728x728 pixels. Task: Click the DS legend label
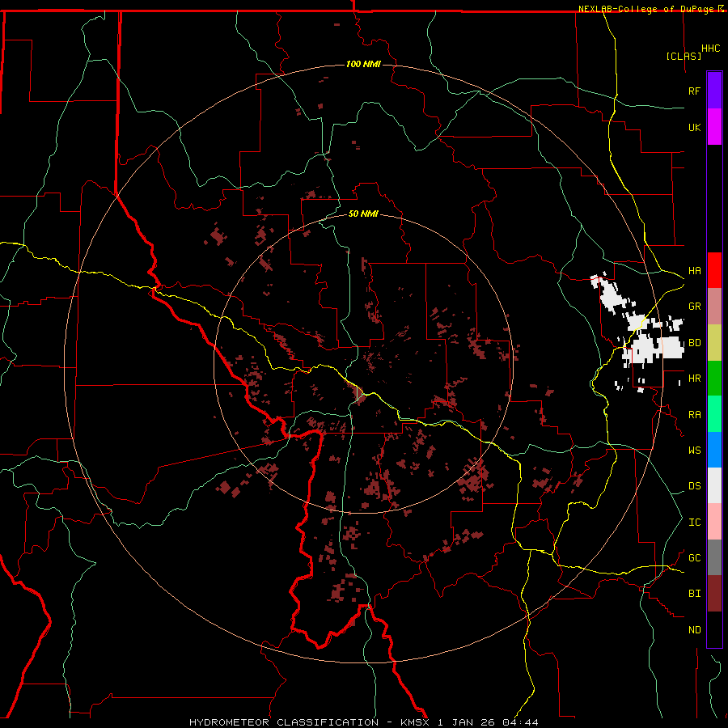694,486
